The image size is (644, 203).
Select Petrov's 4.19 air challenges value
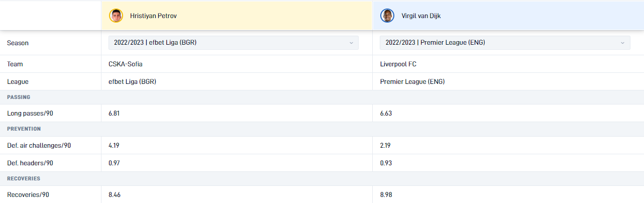coord(114,146)
